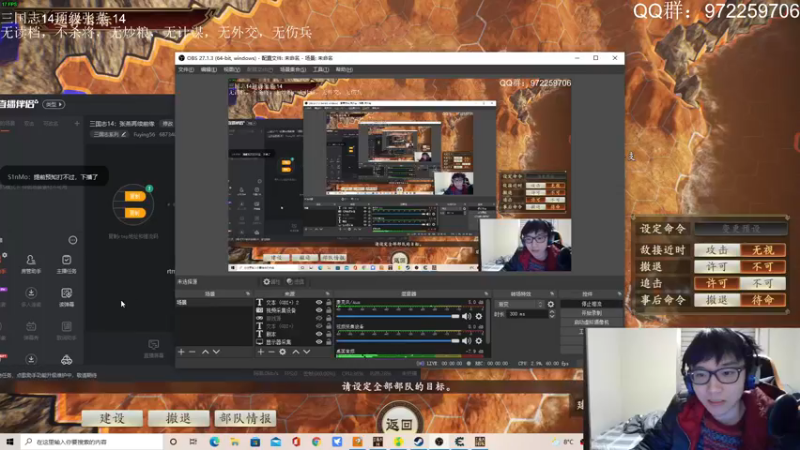Viewport: 800px width, 450px height.
Task: Open 房管助手 icon in streaming companion panel
Action: (x=31, y=264)
